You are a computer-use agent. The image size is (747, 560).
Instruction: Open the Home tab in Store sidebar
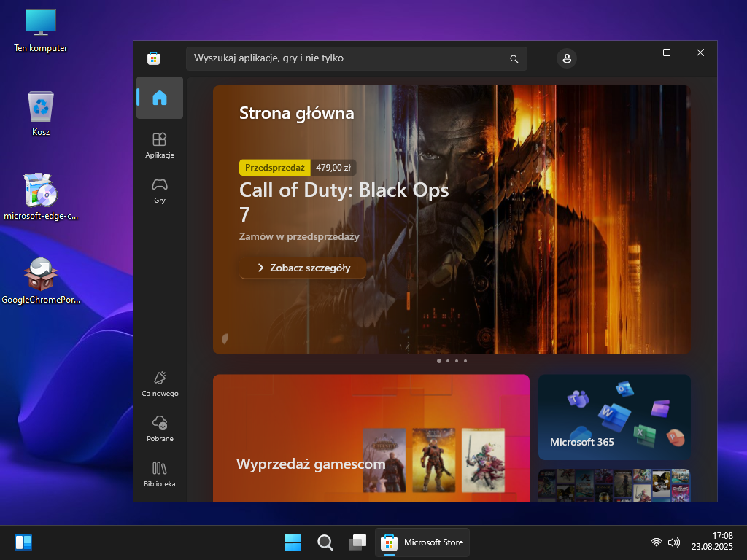click(x=159, y=98)
